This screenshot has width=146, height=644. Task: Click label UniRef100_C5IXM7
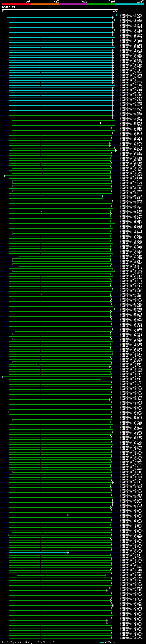pyautogui.click(x=131, y=52)
